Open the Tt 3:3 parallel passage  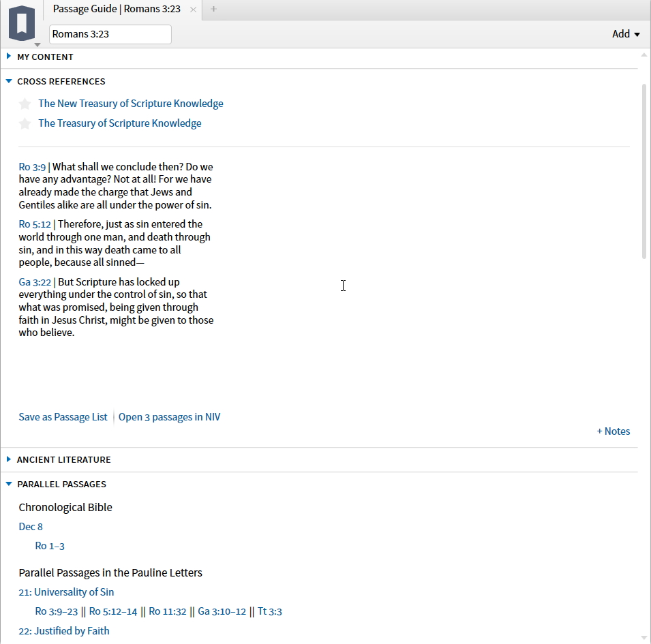[x=270, y=611]
